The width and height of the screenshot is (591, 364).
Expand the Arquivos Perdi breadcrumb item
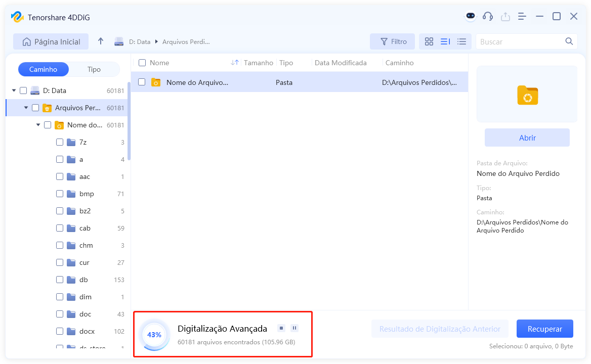187,41
